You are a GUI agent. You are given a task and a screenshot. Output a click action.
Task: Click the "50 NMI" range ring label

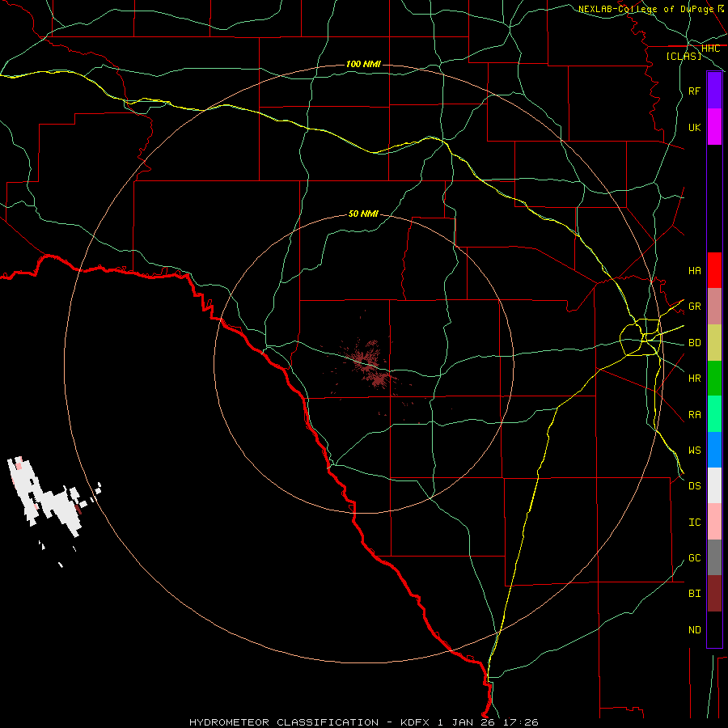tap(363, 214)
